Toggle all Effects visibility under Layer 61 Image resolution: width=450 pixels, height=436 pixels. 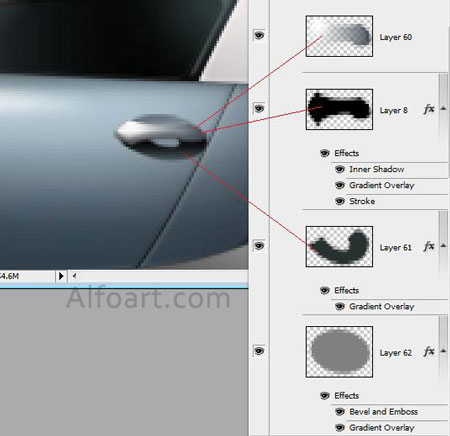pyautogui.click(x=325, y=290)
